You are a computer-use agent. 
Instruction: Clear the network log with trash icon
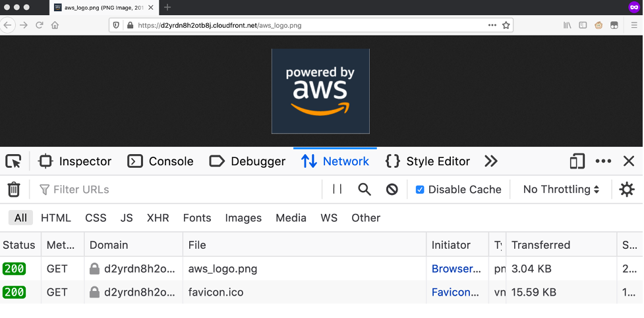(x=13, y=190)
